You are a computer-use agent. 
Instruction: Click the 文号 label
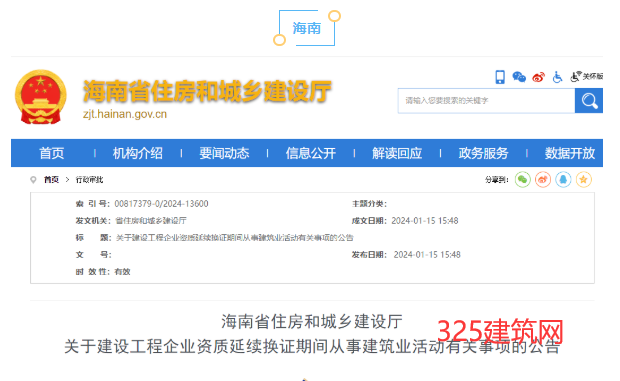point(93,255)
